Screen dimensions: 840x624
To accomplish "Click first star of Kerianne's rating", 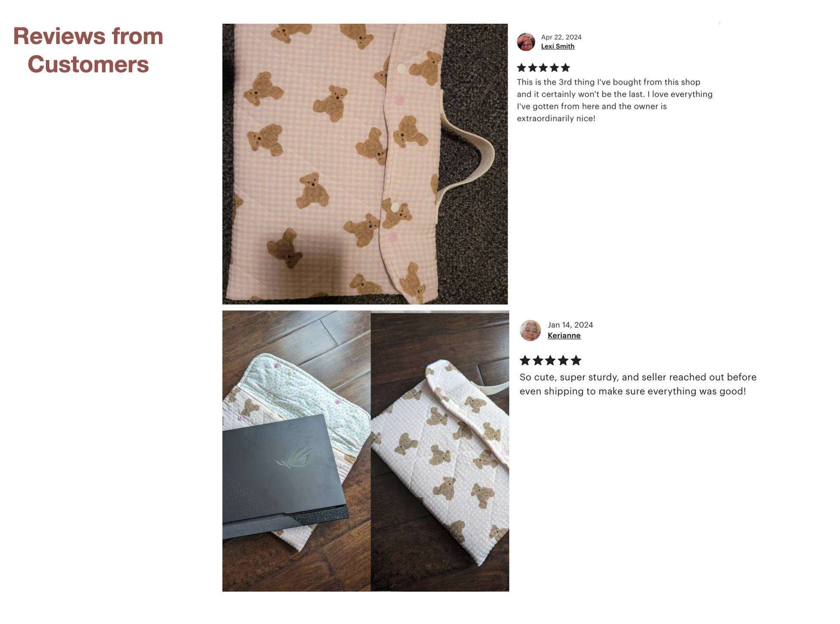I will [525, 360].
